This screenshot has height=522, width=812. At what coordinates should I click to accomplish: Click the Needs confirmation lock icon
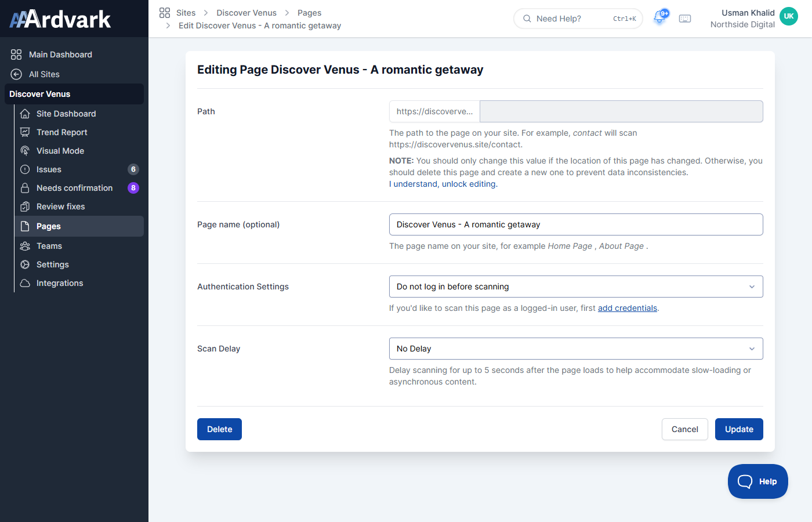pyautogui.click(x=25, y=188)
